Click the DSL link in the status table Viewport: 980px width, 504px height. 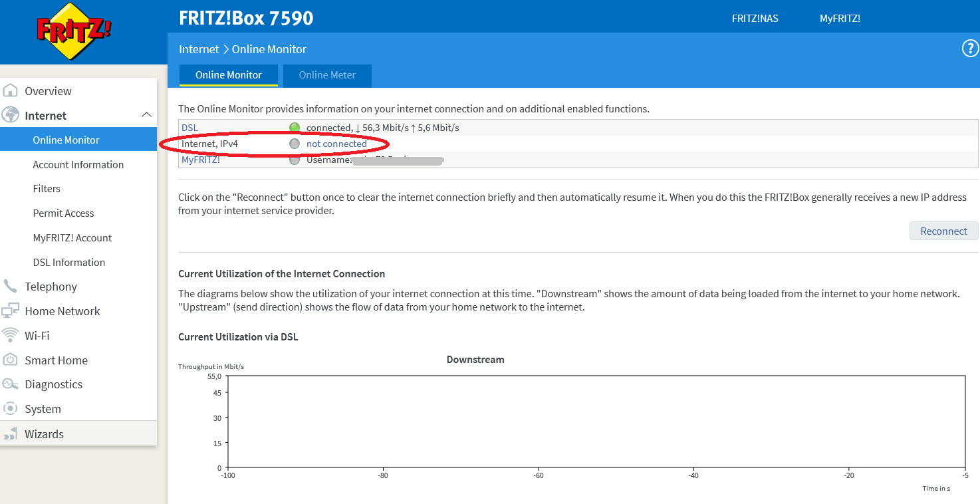coord(189,128)
